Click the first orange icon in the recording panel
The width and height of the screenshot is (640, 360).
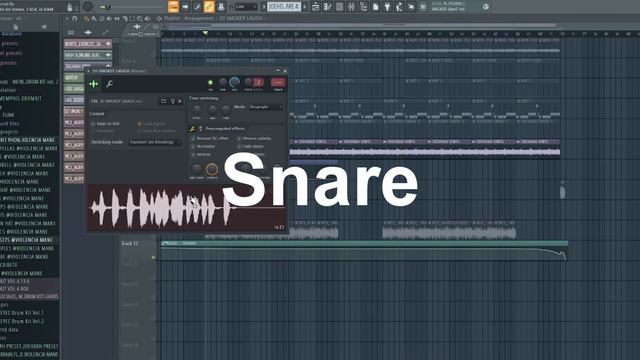[173, 7]
